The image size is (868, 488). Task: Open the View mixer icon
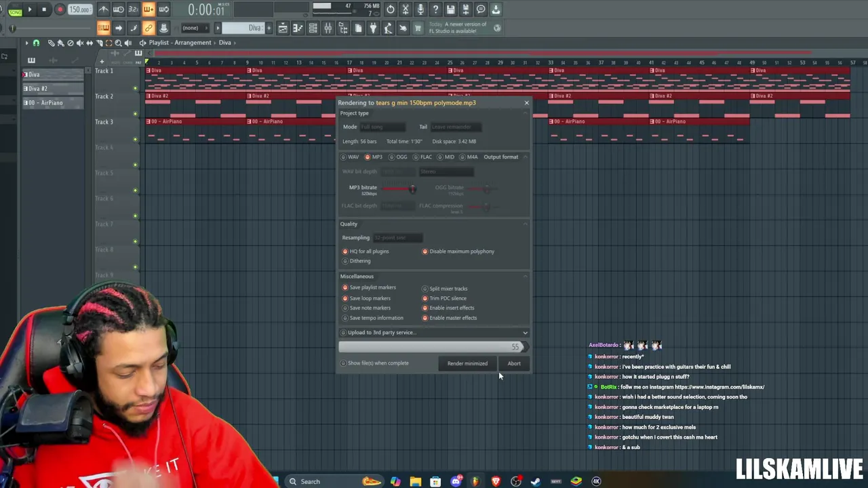tap(328, 28)
